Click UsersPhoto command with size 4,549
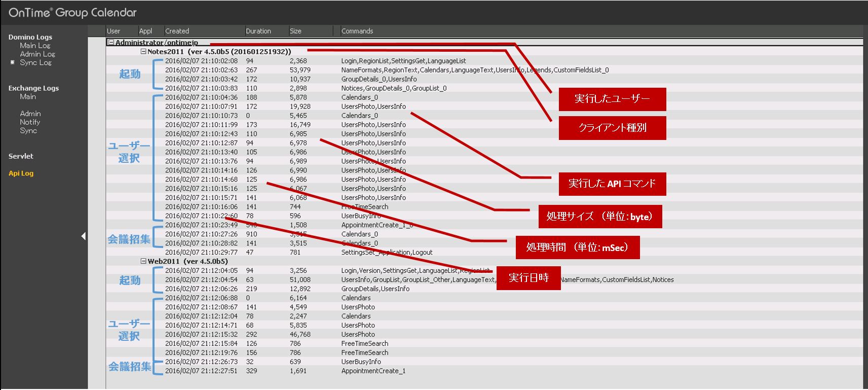Screen dimensions: 868x390 [x=358, y=307]
